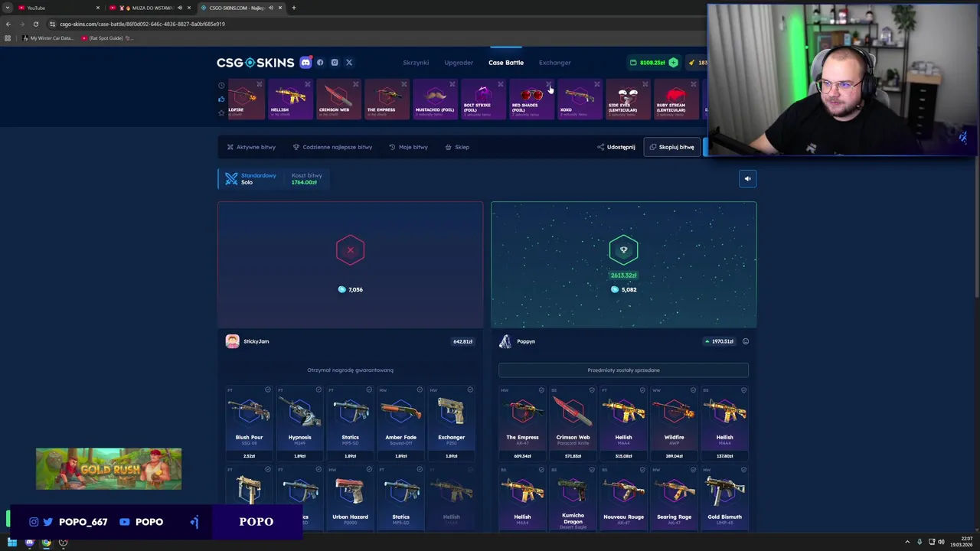Click StickyJam's avatar
The height and width of the screenshot is (551, 980).
232,341
